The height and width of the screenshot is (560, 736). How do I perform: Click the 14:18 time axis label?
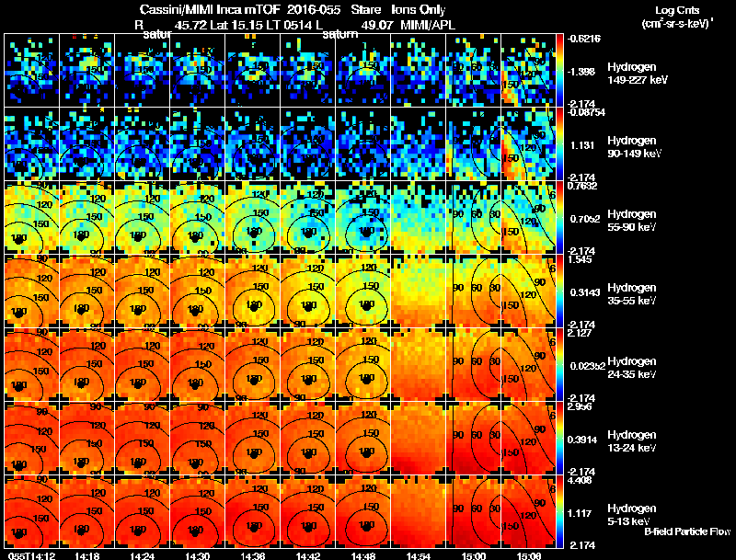(86, 555)
